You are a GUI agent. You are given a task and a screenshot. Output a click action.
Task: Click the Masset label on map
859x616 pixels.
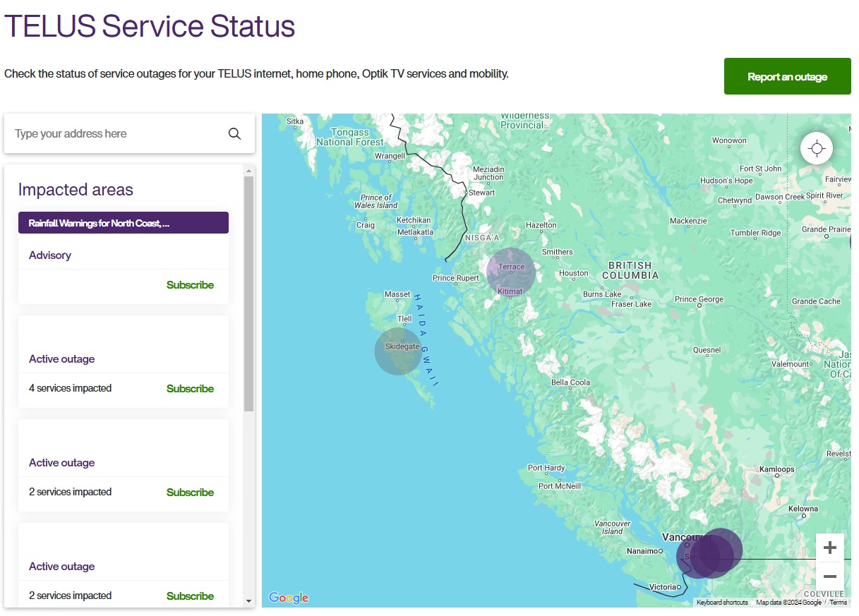click(397, 294)
